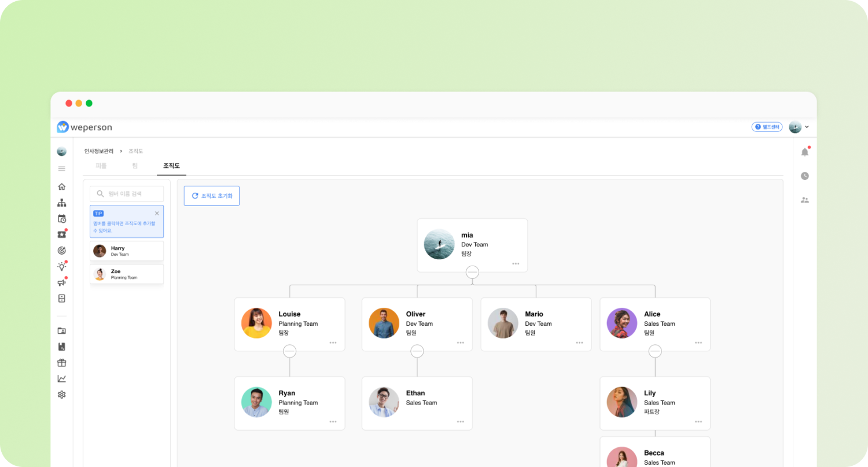Open the calendar with clock sidebar icon
This screenshot has width=868, height=467.
coord(62,219)
